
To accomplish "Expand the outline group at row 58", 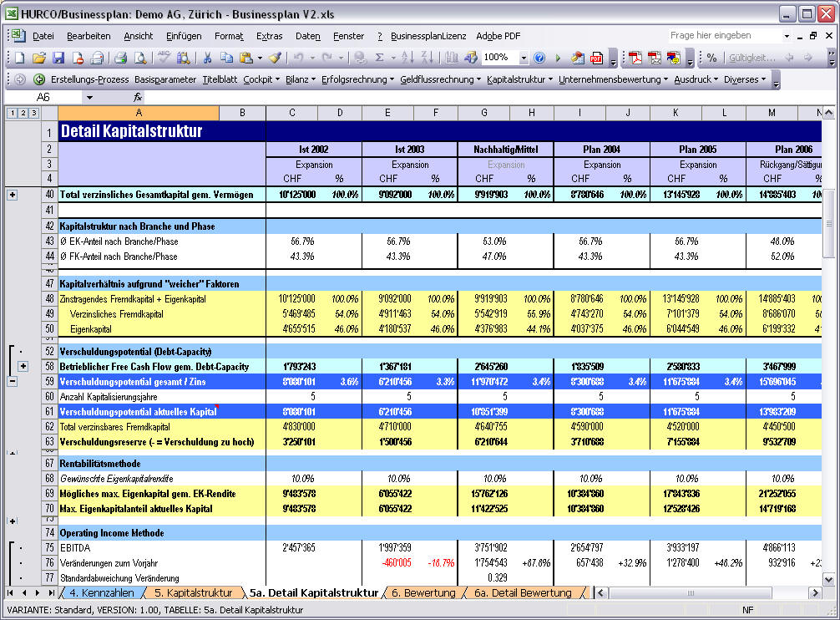I will (x=23, y=367).
